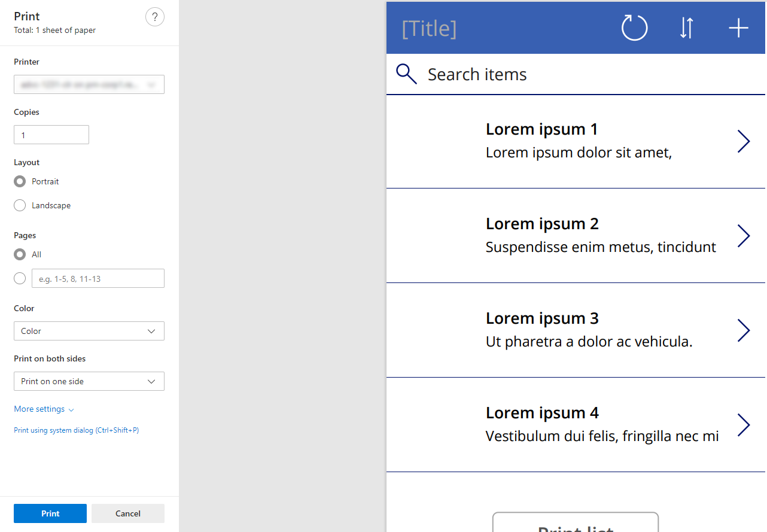Open the help question mark icon
The width and height of the screenshot is (767, 532).
155,17
